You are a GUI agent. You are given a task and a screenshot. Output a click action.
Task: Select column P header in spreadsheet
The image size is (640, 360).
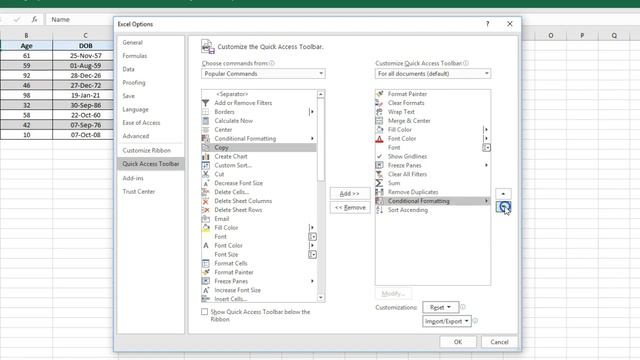pyautogui.click(x=582, y=36)
